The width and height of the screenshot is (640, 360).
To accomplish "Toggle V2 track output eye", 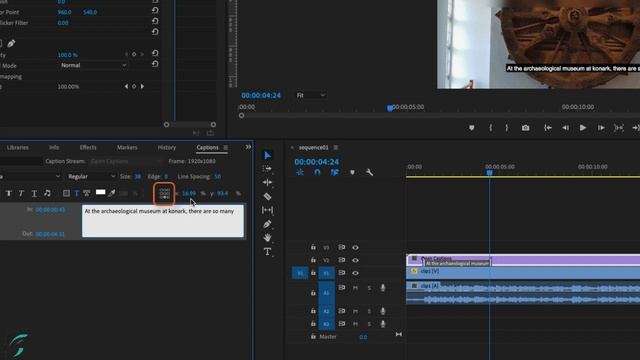I will click(x=355, y=260).
